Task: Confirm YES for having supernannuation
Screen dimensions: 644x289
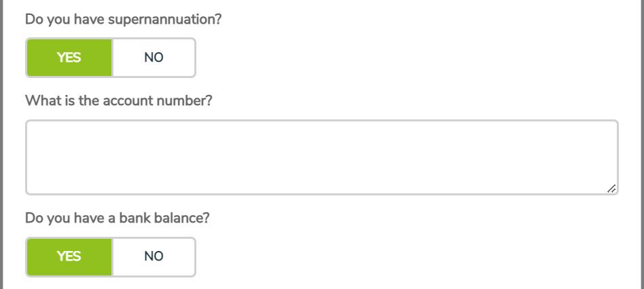Action: point(69,58)
